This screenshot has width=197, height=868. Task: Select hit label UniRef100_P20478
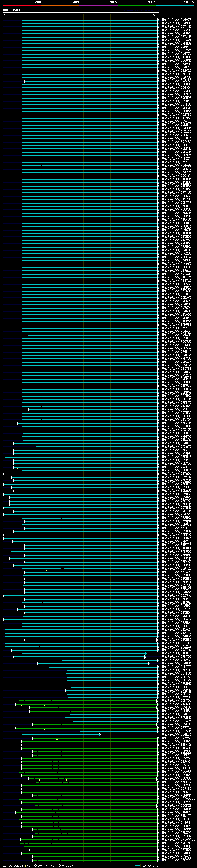pos(177,765)
